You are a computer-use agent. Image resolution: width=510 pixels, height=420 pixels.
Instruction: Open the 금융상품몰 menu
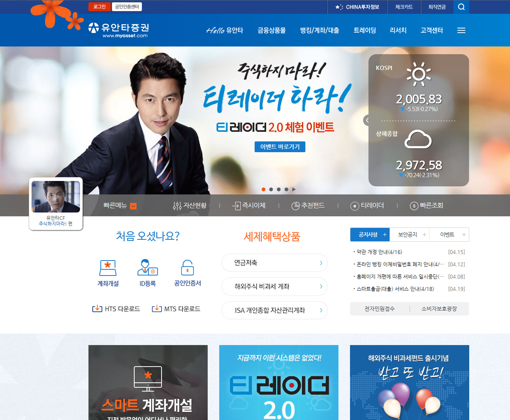pos(272,30)
